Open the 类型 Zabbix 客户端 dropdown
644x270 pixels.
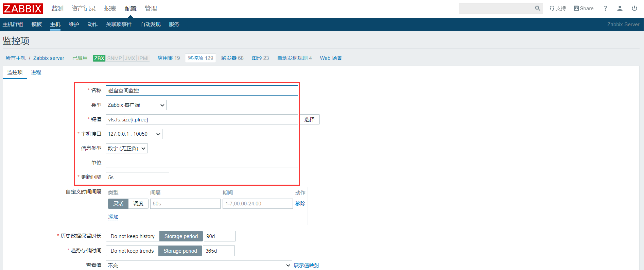coord(136,105)
